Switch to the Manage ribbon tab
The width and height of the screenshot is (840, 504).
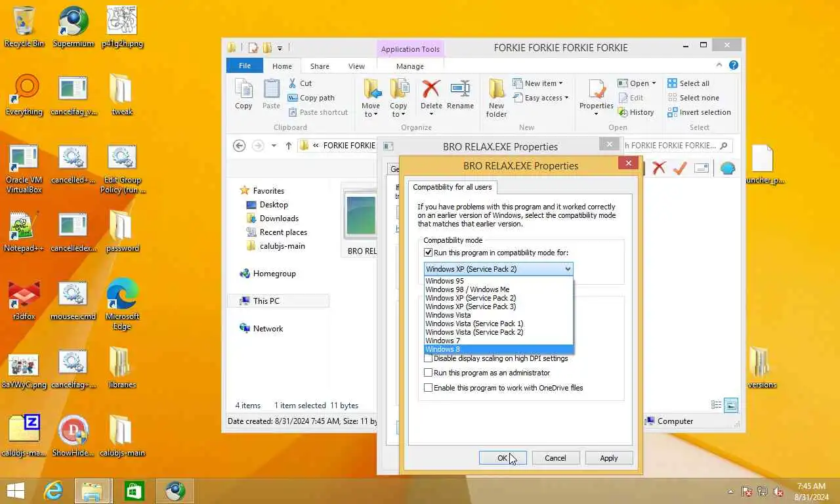pyautogui.click(x=410, y=66)
